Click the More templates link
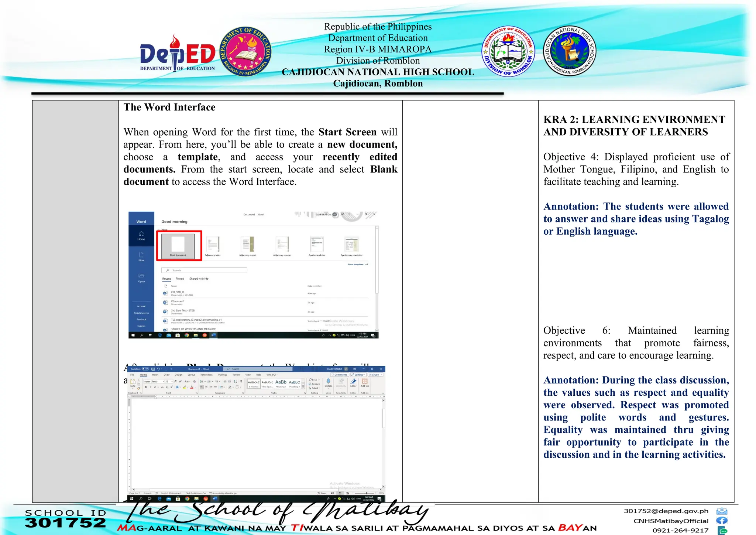 [358, 265]
